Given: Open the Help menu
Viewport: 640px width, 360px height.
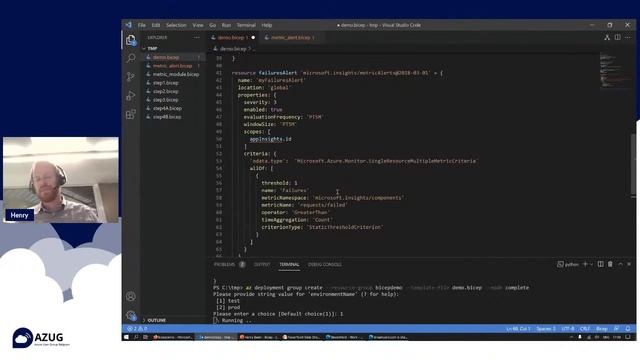Looking at the screenshot, I should (267, 25).
